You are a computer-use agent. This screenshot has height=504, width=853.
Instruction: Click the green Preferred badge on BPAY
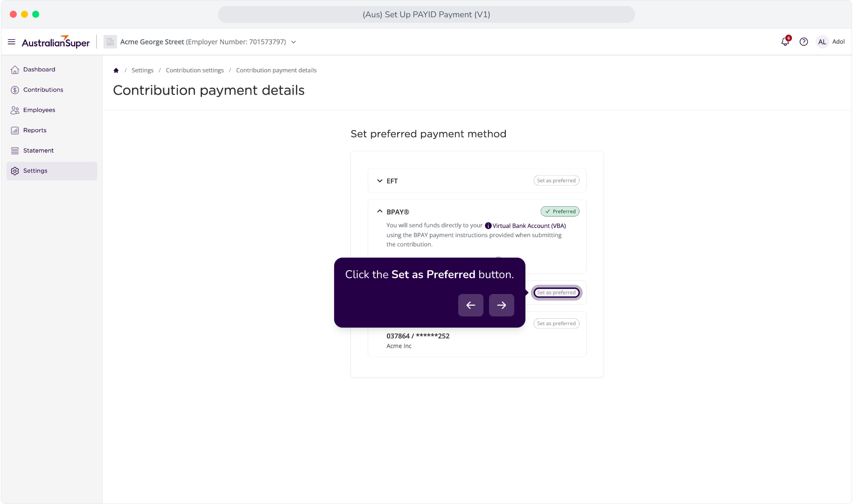[560, 211]
